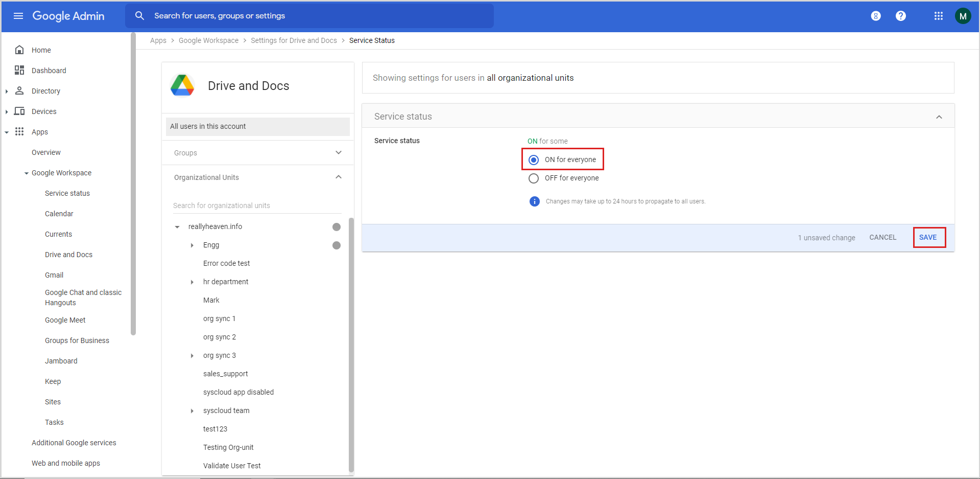Open Overview in the sidebar
The image size is (980, 479).
[x=46, y=152]
